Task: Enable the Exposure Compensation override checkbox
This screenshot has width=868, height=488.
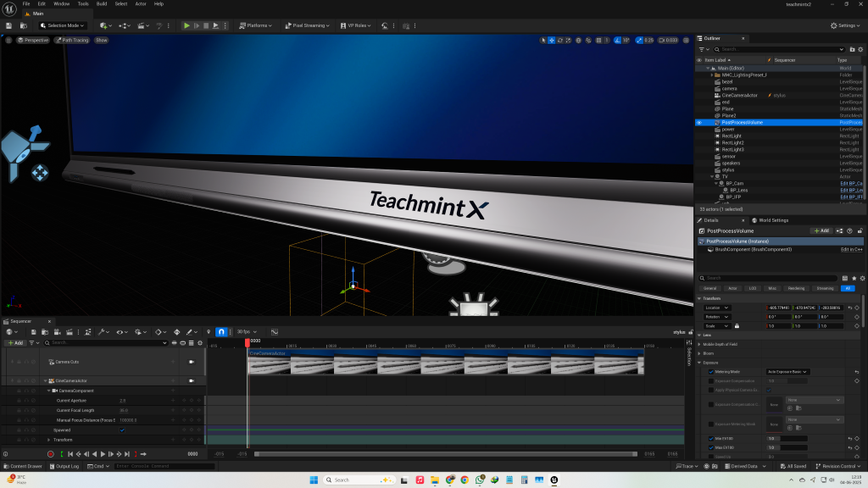Action: (711, 380)
